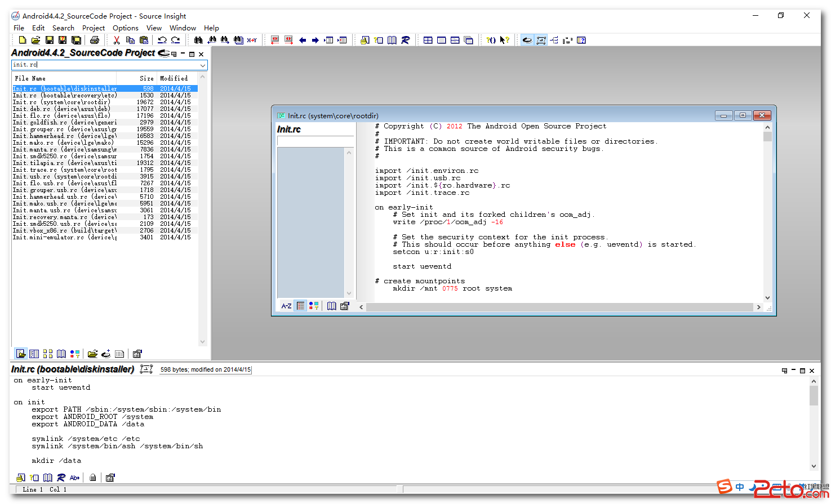This screenshot has height=504, width=831.
Task: Click the Tile windows icon
Action: [428, 40]
